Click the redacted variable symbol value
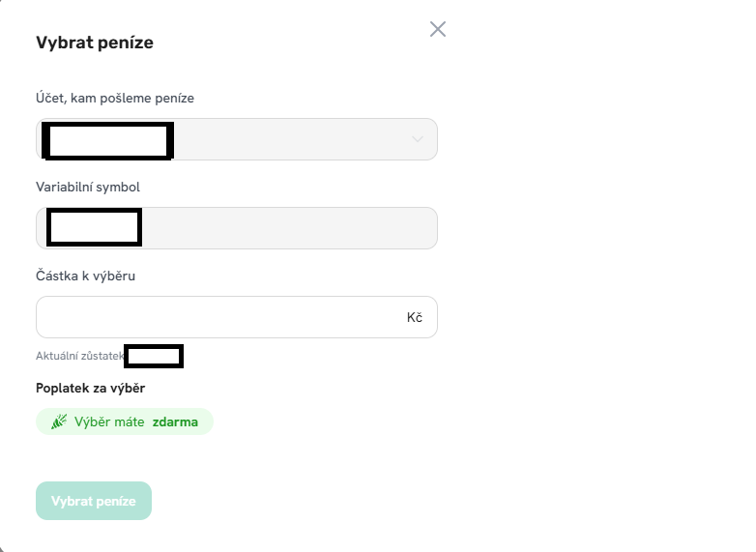 pyautogui.click(x=94, y=227)
